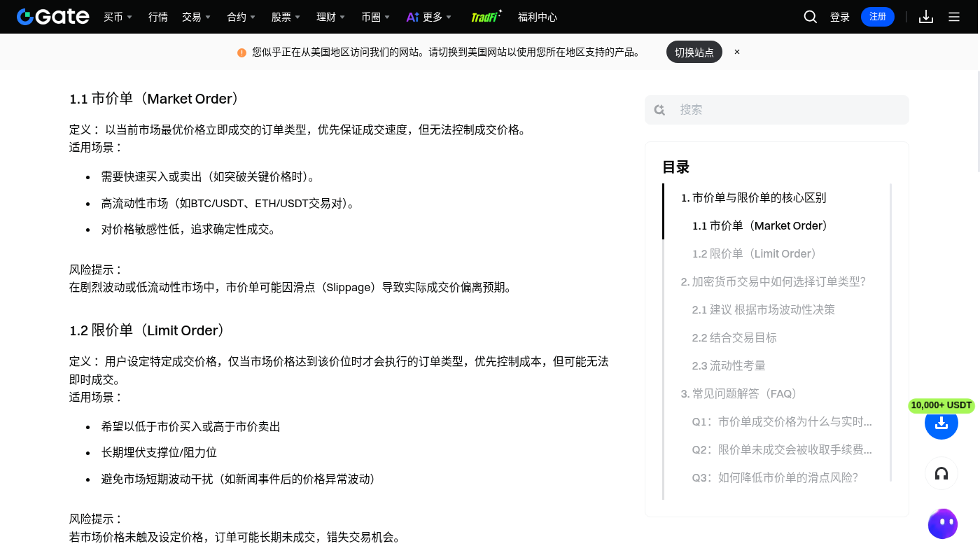Image resolution: width=980 pixels, height=560 pixels.
Task: Click the blue 注册 button
Action: [878, 17]
